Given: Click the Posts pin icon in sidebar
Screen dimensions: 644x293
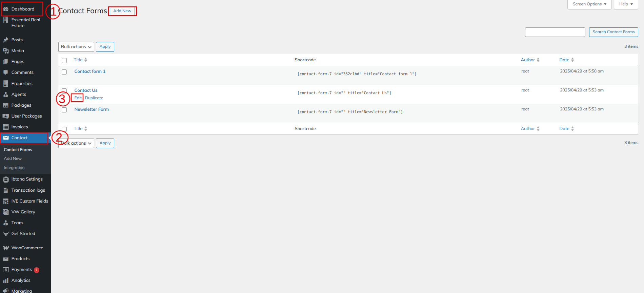Looking at the screenshot, I should click(6, 40).
